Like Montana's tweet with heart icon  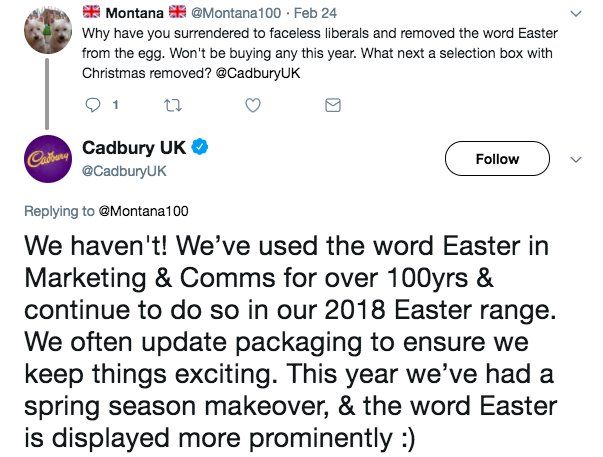pyautogui.click(x=254, y=104)
